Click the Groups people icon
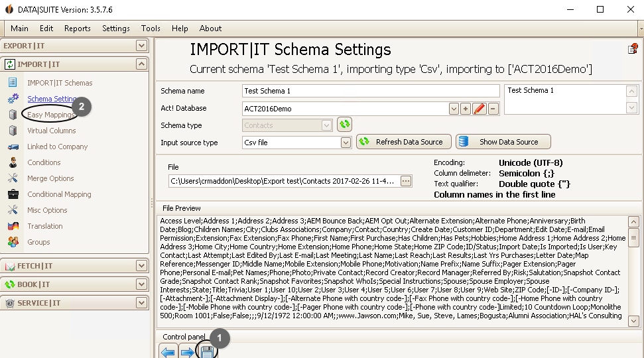Viewport: 644px width, 358px height. 13,242
